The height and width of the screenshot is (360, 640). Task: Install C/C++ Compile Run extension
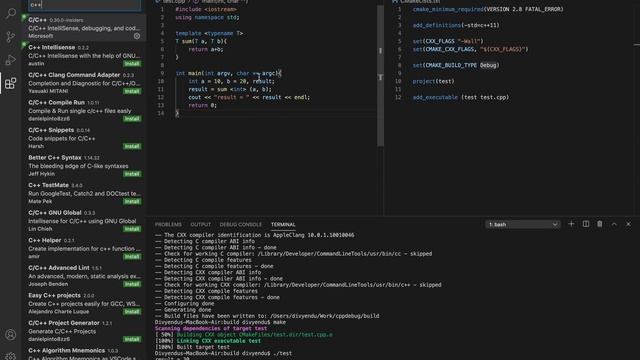132,119
